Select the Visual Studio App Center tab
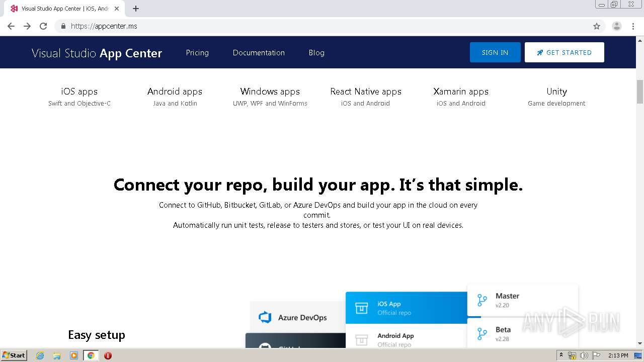The height and width of the screenshot is (362, 644). click(64, 9)
